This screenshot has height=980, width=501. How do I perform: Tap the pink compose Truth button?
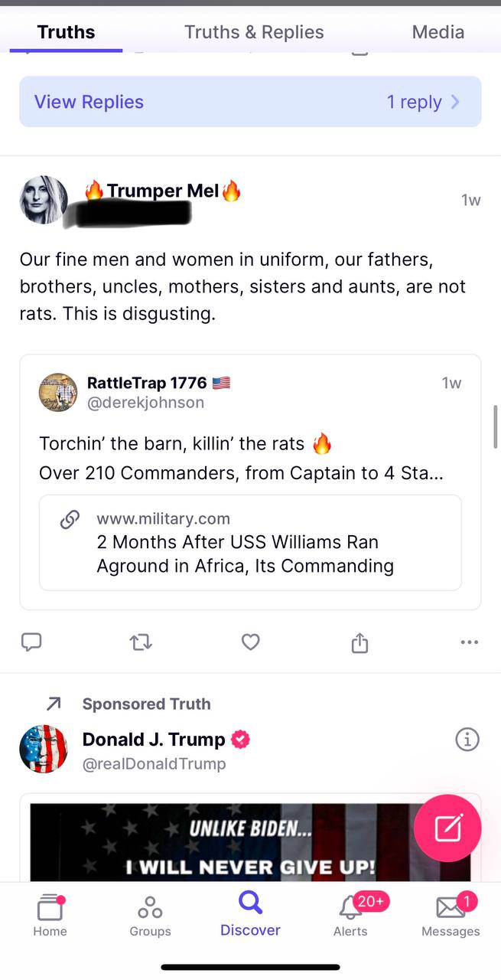(447, 828)
